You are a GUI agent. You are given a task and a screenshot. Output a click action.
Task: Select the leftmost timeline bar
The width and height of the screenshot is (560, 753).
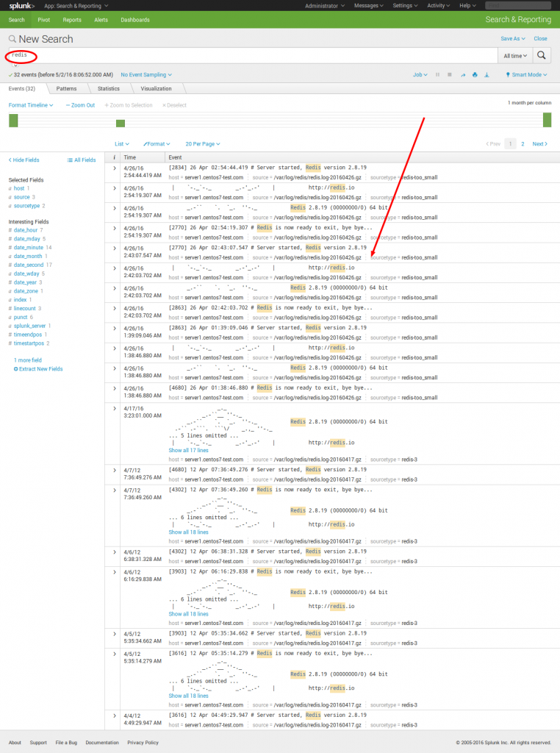tap(13, 121)
